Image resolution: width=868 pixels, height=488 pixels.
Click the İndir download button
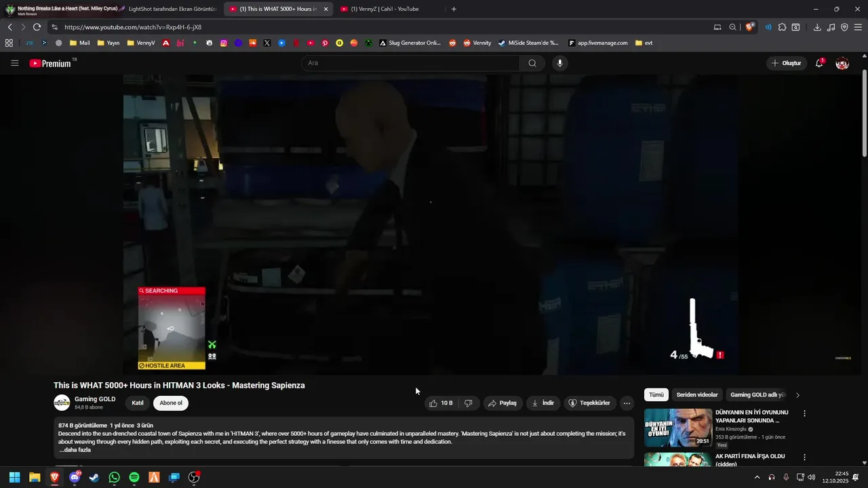(x=543, y=403)
